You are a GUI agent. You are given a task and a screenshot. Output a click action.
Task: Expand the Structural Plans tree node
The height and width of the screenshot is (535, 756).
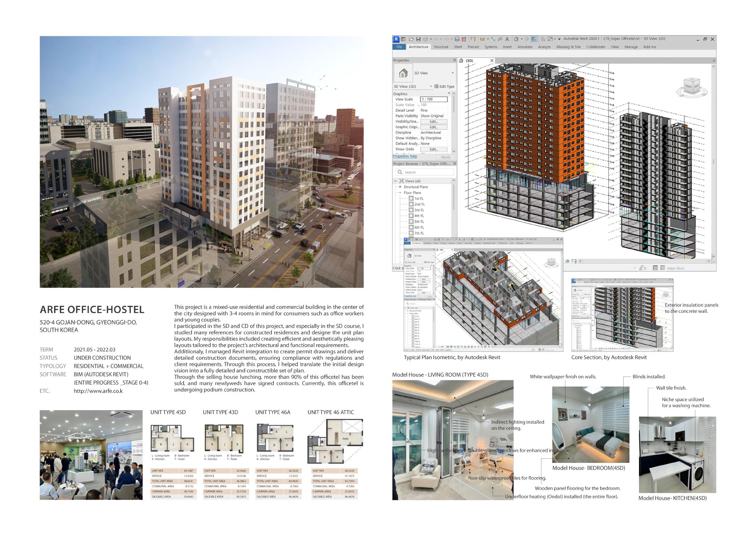(400, 187)
